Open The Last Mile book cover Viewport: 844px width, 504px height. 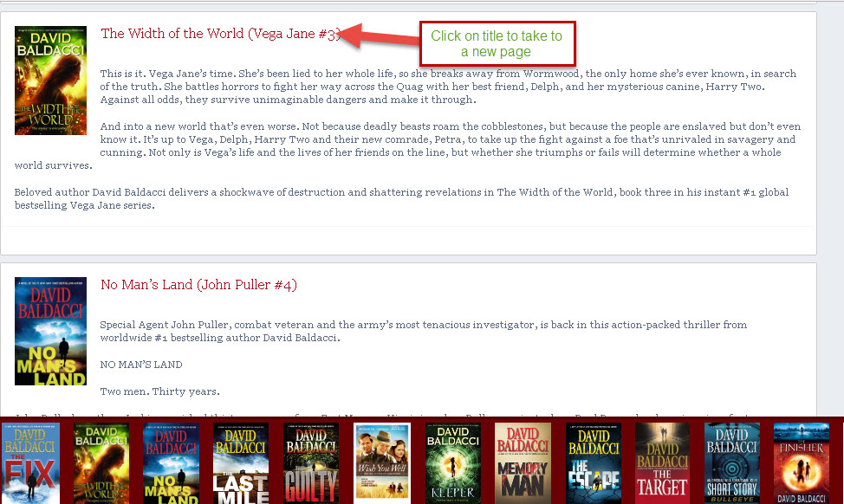241,463
